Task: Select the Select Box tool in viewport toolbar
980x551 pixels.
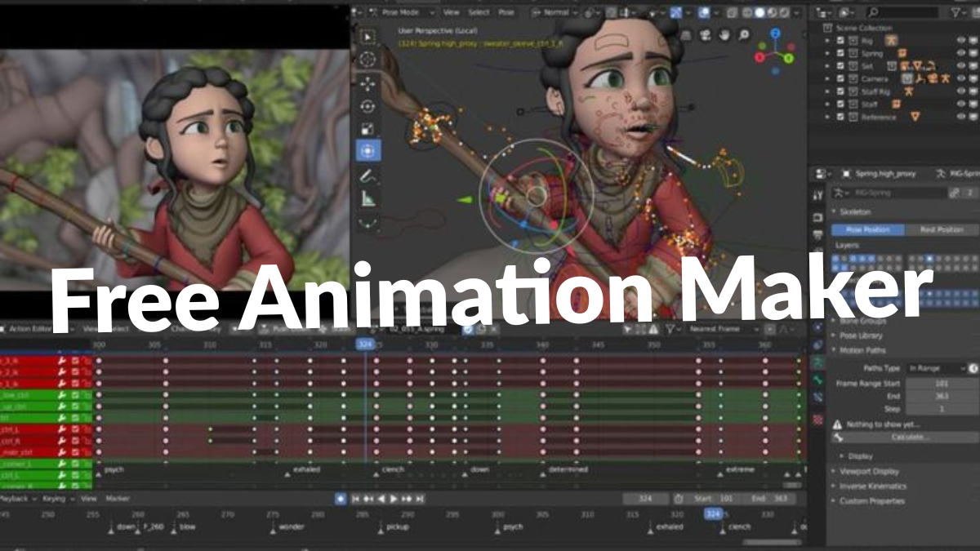Action: 367,37
